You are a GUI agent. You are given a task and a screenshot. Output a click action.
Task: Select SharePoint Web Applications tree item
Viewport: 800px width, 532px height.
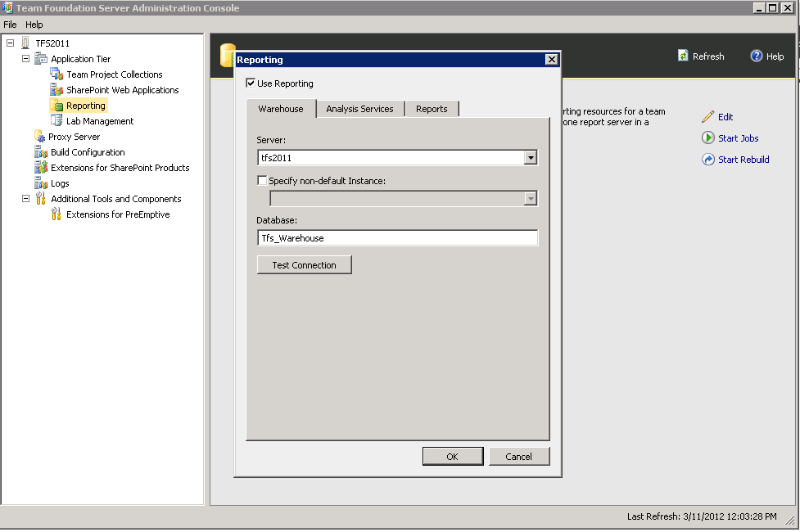point(123,90)
